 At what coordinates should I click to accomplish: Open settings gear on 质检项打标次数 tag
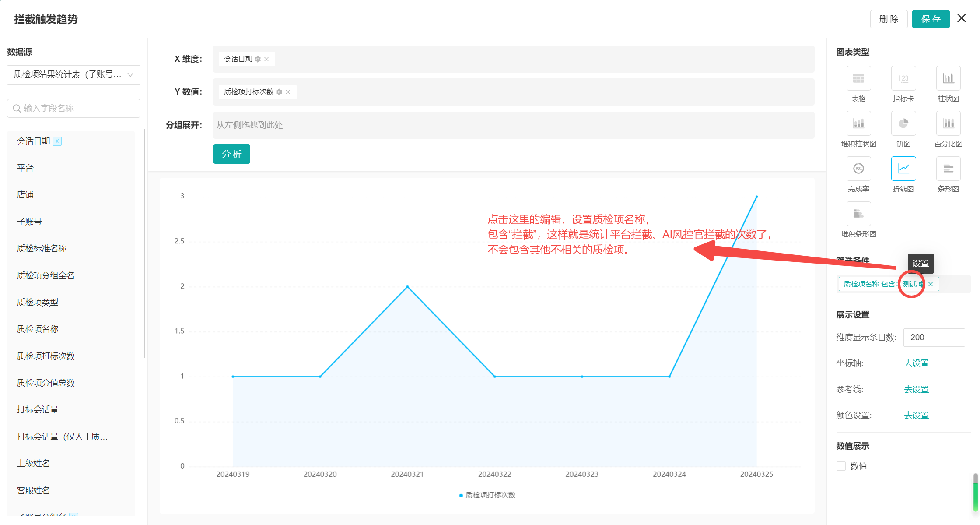pyautogui.click(x=279, y=92)
